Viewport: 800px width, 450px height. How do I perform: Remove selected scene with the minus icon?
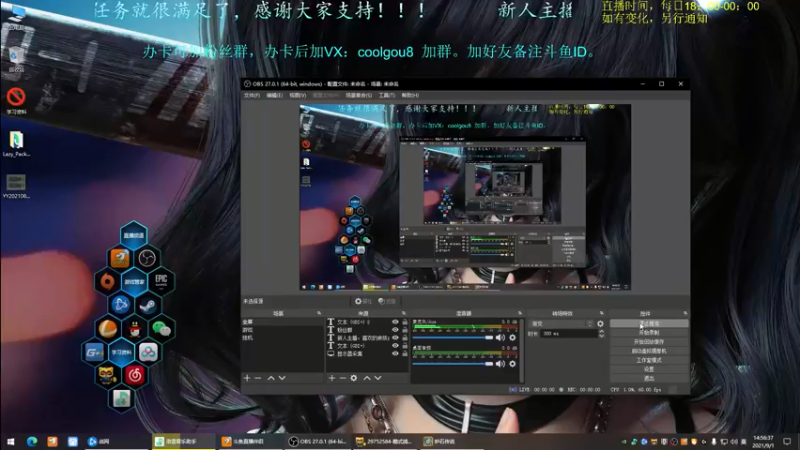258,378
